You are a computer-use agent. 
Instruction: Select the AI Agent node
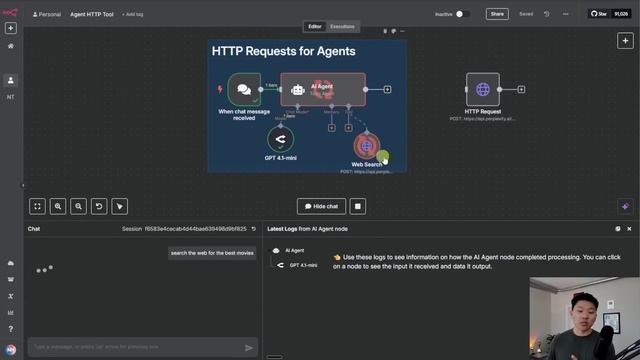click(x=323, y=89)
